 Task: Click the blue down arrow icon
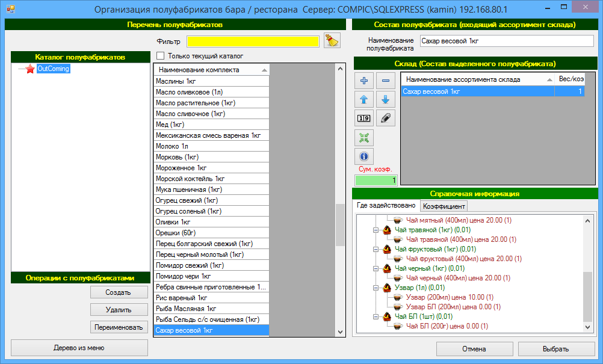[385, 99]
